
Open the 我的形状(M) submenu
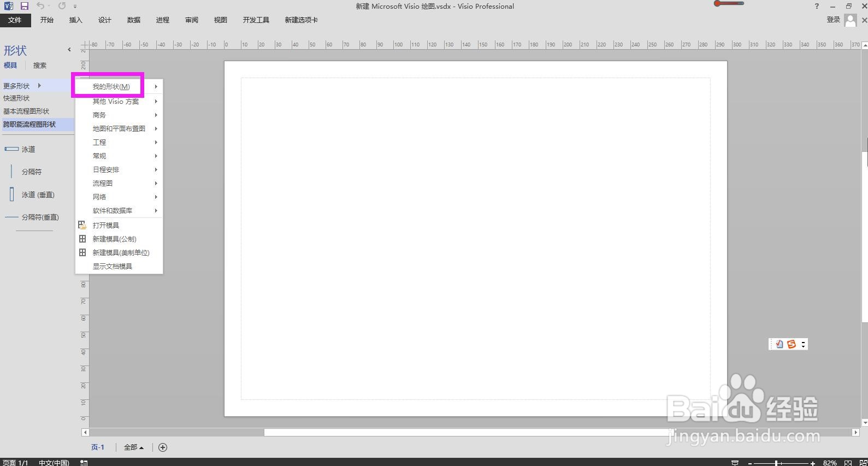pyautogui.click(x=119, y=87)
